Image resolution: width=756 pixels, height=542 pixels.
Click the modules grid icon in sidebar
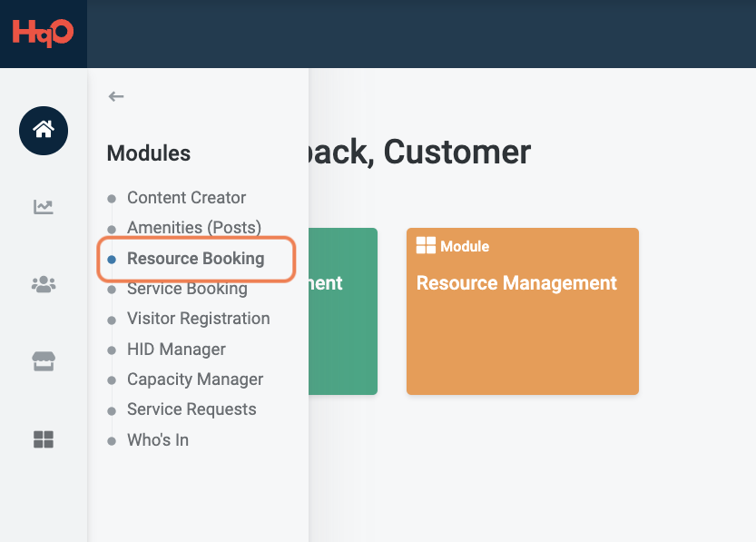coord(44,439)
